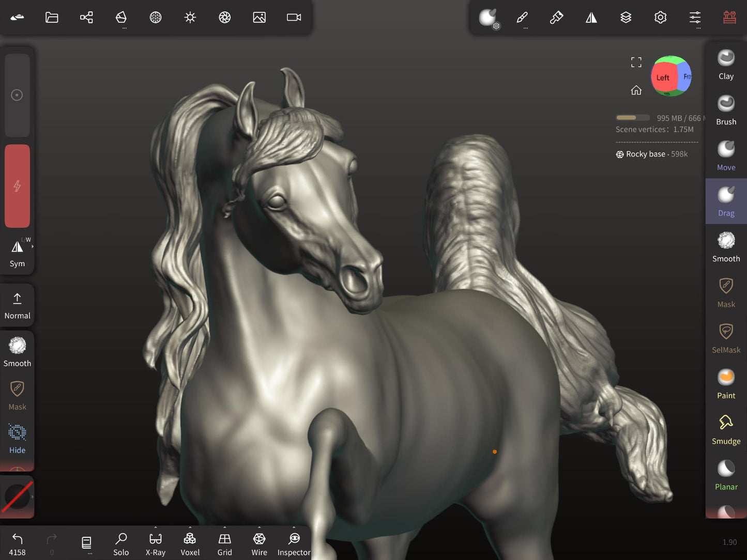This screenshot has height=560, width=747.
Task: Toggle the Grid display
Action: pyautogui.click(x=224, y=544)
